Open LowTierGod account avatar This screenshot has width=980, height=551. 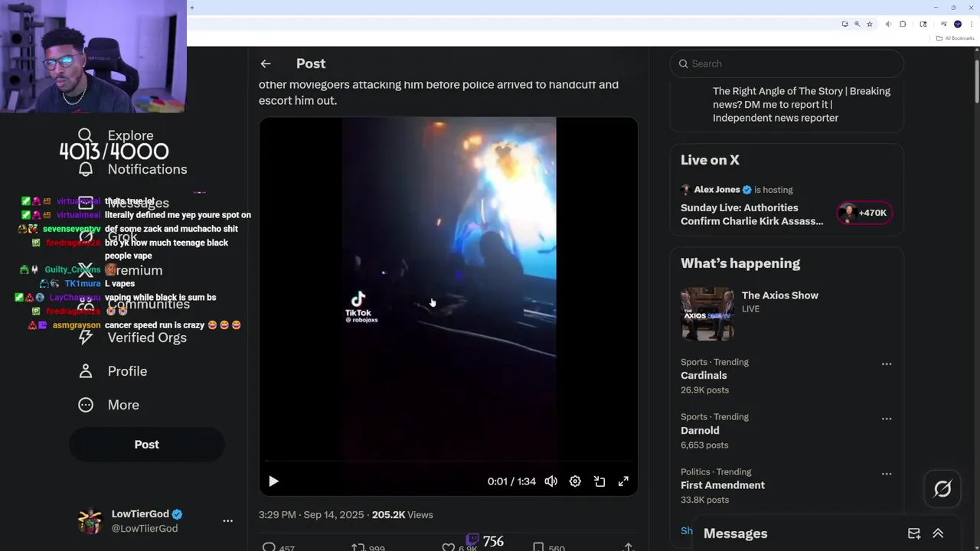[90, 521]
